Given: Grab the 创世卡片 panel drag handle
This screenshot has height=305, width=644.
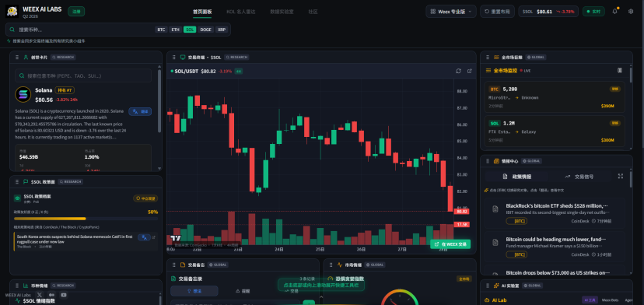Looking at the screenshot, I should (17, 57).
